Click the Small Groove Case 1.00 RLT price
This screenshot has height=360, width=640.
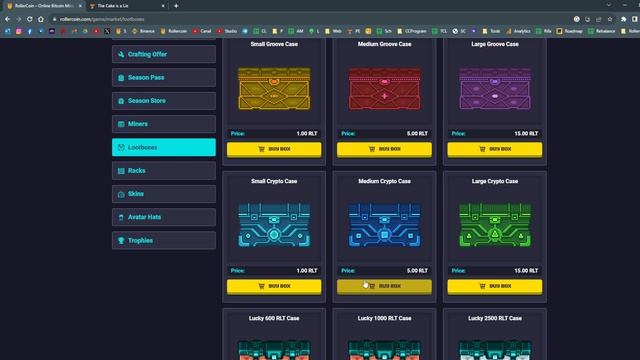coord(307,133)
